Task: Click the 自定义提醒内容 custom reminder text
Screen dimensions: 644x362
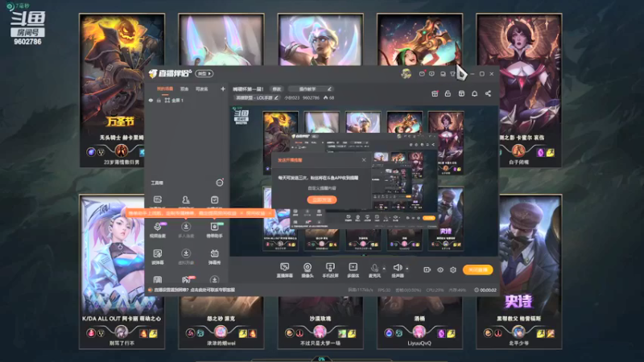Action: (x=322, y=188)
